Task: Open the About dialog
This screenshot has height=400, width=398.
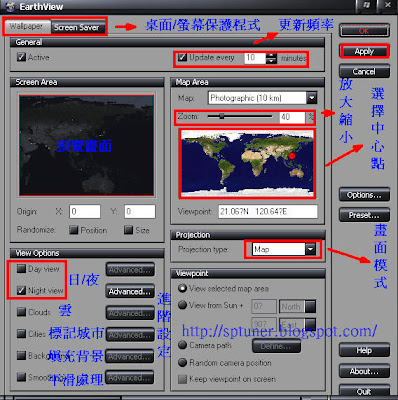Action: [364, 371]
